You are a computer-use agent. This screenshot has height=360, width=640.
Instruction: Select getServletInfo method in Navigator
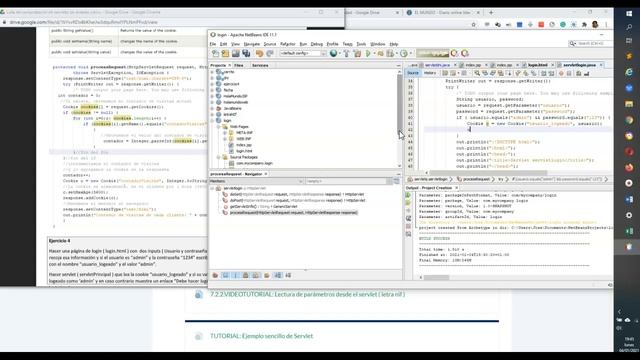[264, 207]
